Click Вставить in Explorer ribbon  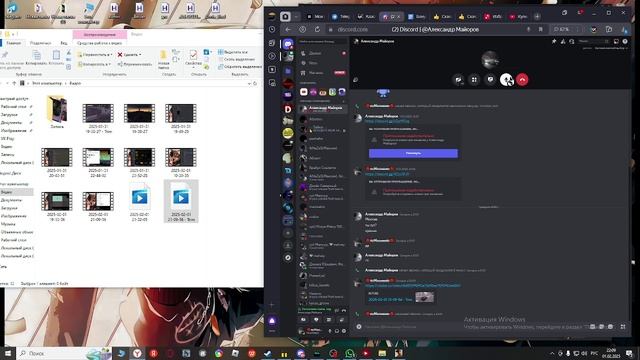click(56, 58)
